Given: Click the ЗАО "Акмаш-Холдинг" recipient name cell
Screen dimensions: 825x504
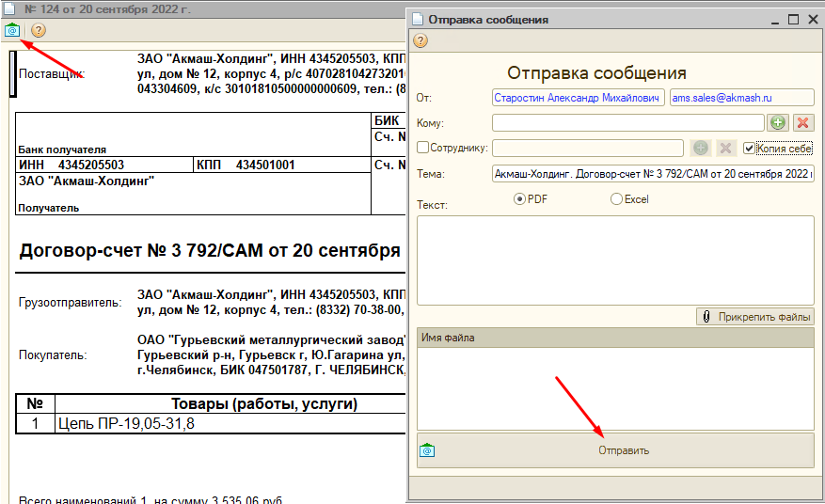Looking at the screenshot, I should (87, 181).
